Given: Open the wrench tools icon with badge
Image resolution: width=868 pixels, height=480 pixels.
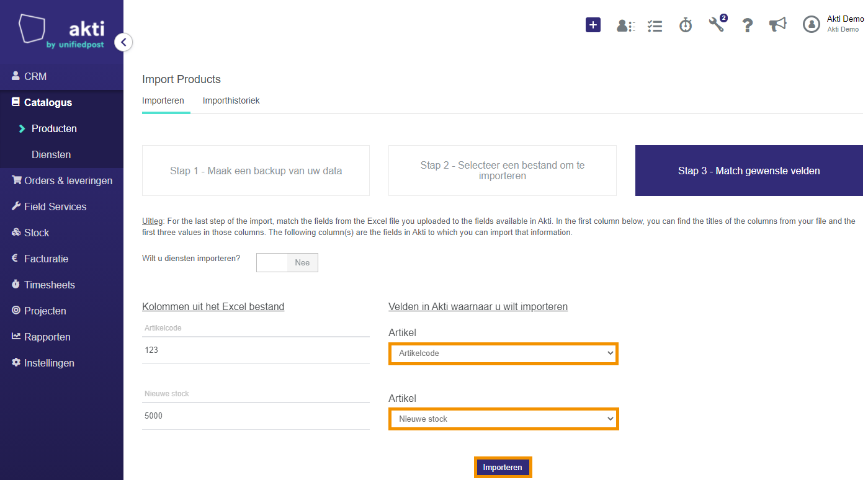Looking at the screenshot, I should coord(717,24).
